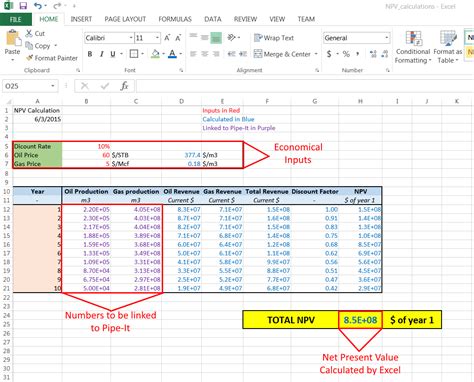The image size is (474, 382).
Task: Expand the Merge & Center dropdown arrow
Action: point(316,54)
